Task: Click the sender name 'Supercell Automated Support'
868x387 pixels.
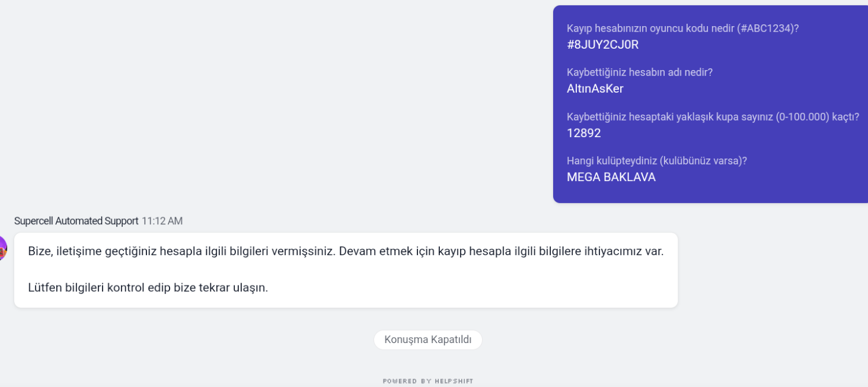Action: tap(76, 221)
